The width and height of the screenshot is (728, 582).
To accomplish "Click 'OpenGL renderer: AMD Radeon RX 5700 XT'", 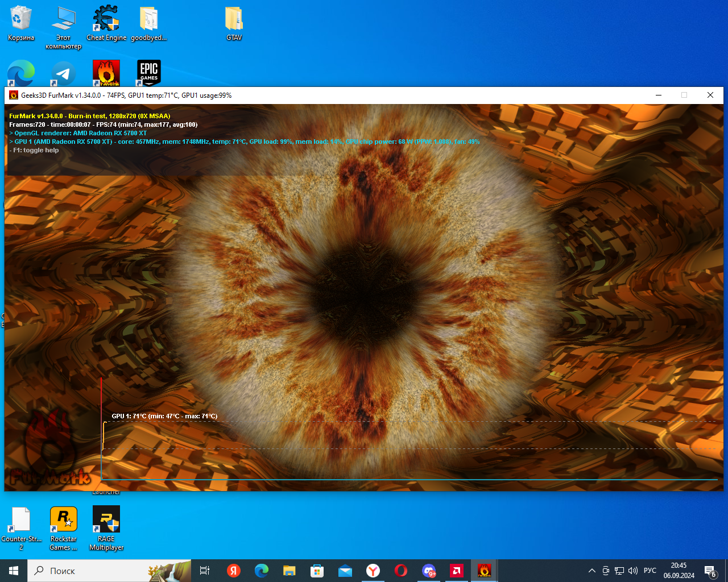I will tap(78, 133).
